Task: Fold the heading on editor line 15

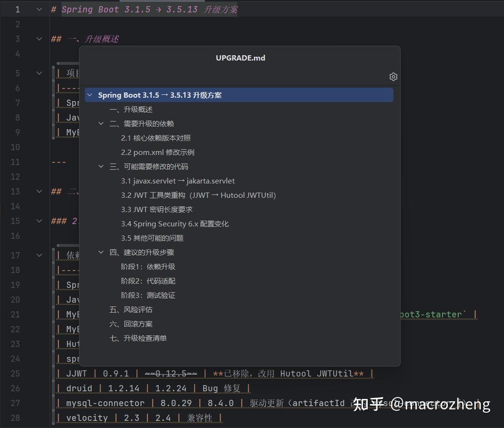Action: [x=39, y=221]
